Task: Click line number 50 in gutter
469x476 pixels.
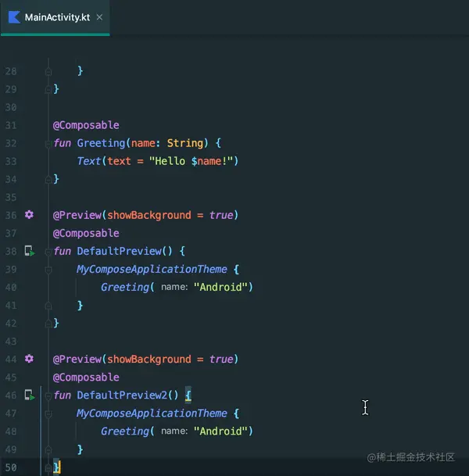Action: point(11,467)
